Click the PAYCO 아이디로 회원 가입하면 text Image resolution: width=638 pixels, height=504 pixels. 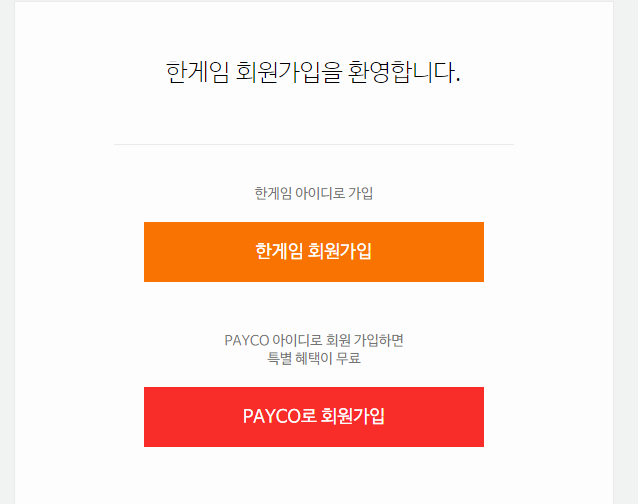(314, 340)
